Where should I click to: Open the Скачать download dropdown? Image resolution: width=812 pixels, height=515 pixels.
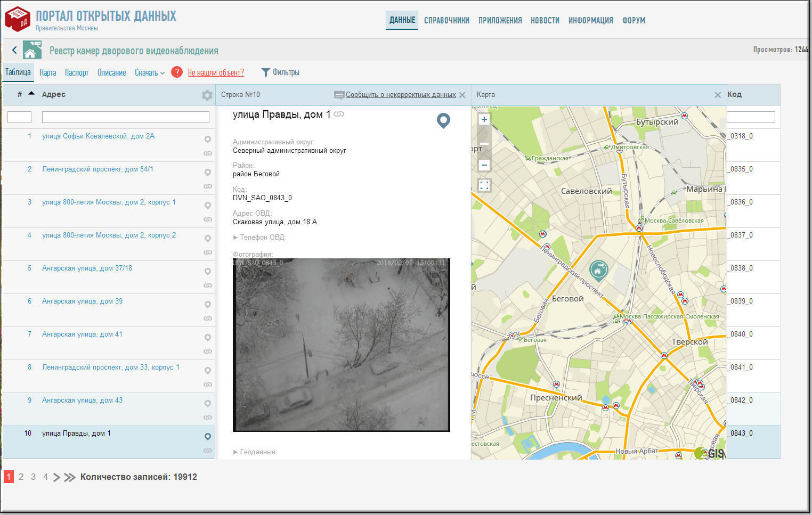click(149, 73)
